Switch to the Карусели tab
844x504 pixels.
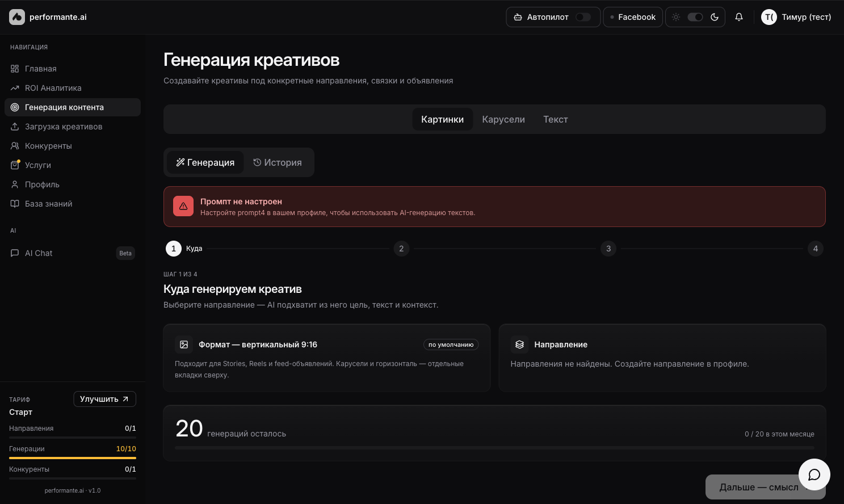[x=503, y=119]
